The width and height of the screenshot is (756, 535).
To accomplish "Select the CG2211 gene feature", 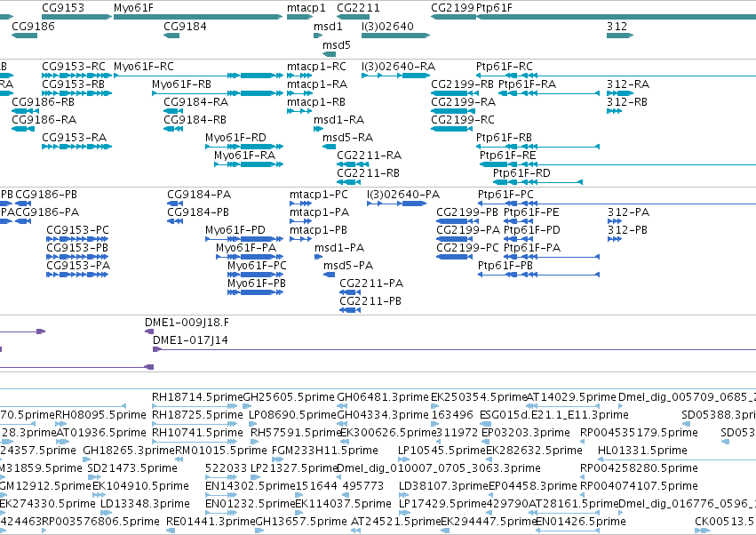I will tap(353, 17).
